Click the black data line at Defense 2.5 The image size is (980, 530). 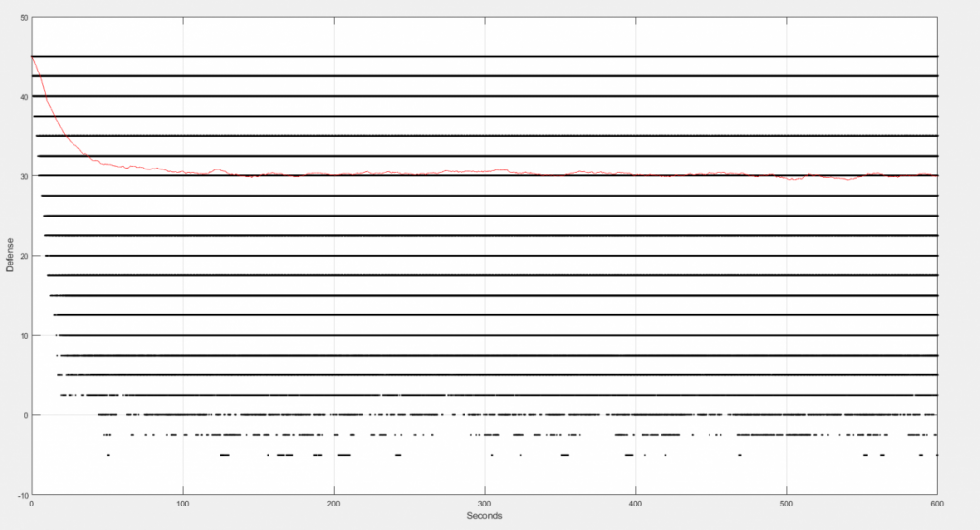(x=490, y=395)
